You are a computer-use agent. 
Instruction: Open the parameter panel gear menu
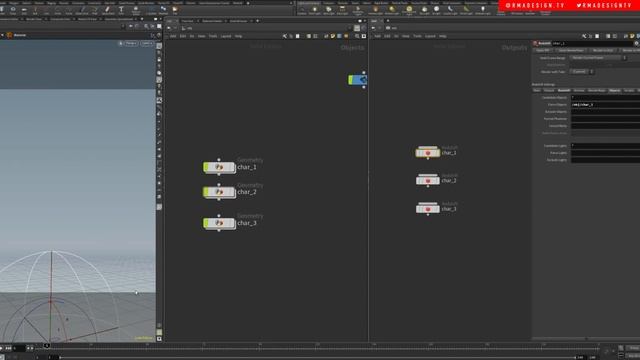(x=636, y=43)
